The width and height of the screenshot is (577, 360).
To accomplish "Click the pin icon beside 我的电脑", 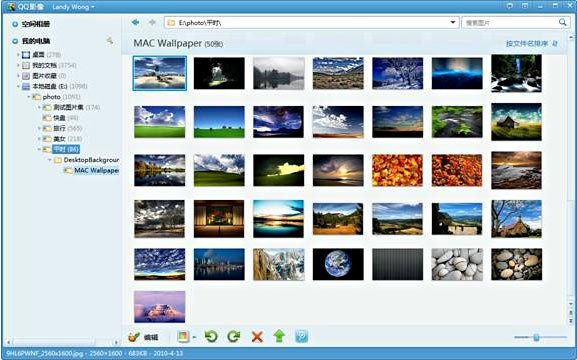I will 110,40.
